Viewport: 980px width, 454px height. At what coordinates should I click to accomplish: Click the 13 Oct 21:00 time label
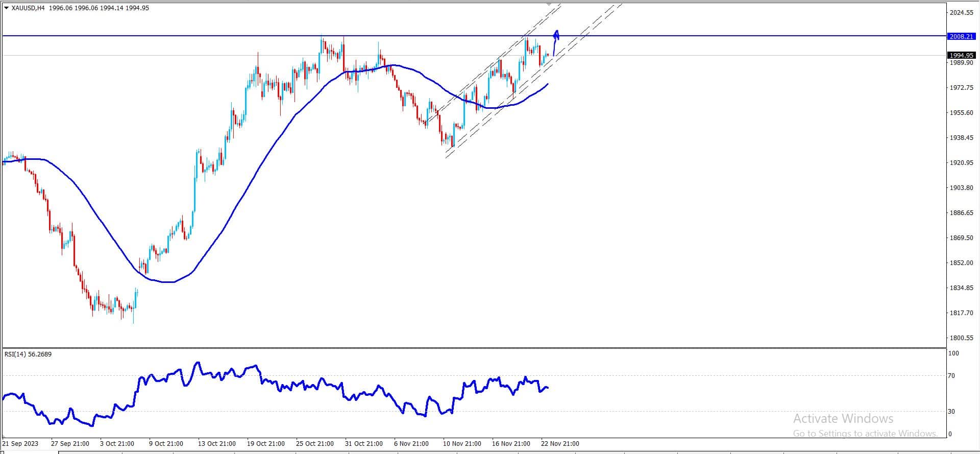coord(217,444)
